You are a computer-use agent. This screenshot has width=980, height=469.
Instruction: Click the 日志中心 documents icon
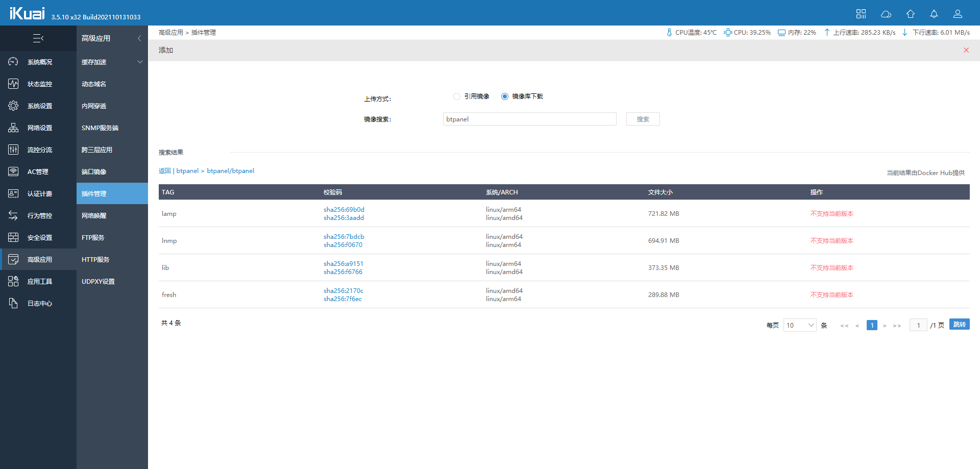(13, 303)
